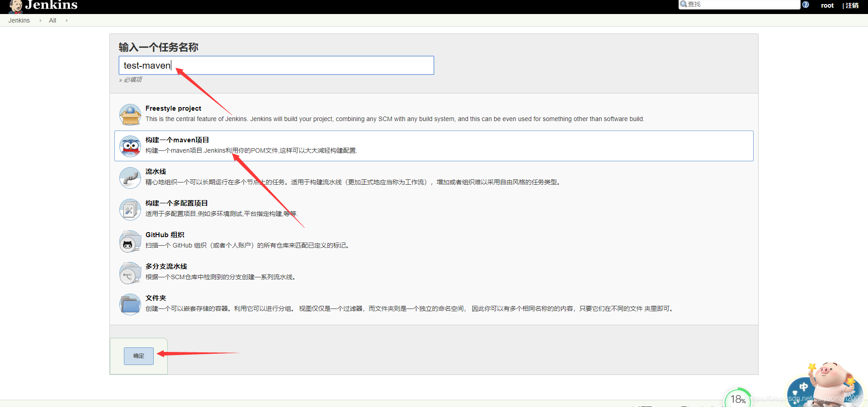Screen dimensions: 868x407
Task: Select the 多分支流水线 icon
Action: 130,273
